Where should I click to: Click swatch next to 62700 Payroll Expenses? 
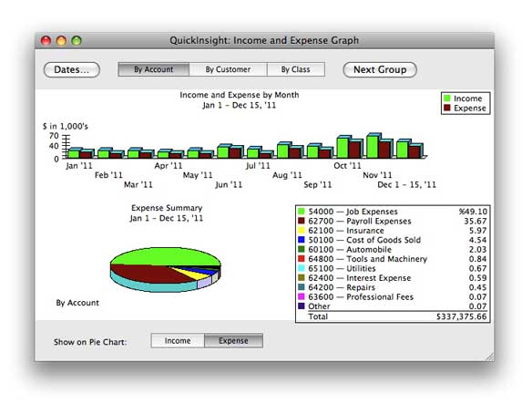(x=301, y=221)
